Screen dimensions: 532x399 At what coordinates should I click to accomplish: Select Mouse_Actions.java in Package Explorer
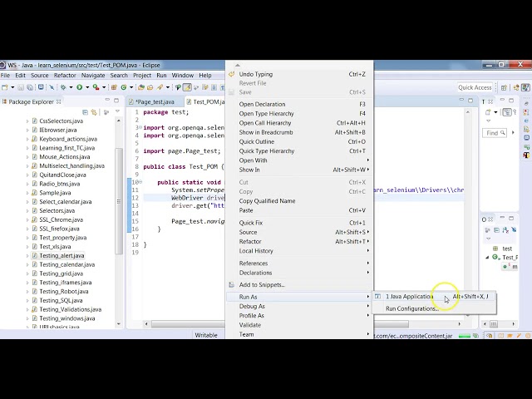65,157
